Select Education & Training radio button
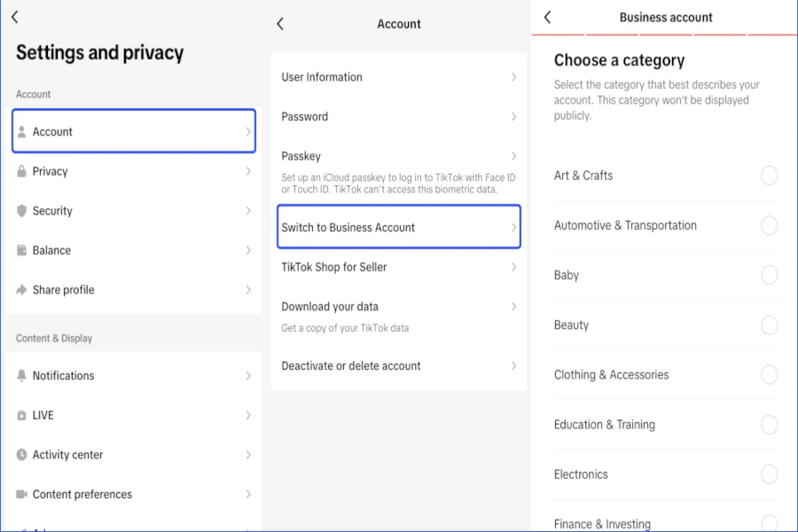The width and height of the screenshot is (798, 532). coord(769,425)
